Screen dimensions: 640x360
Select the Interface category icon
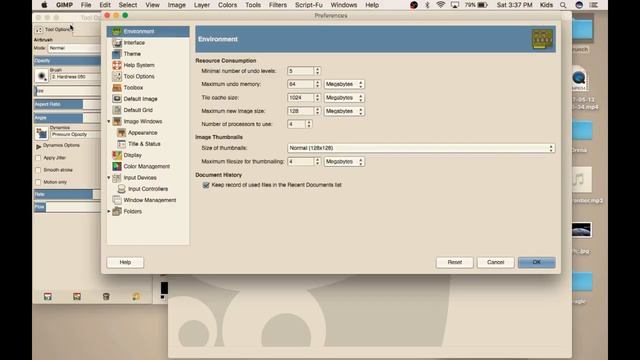117,42
